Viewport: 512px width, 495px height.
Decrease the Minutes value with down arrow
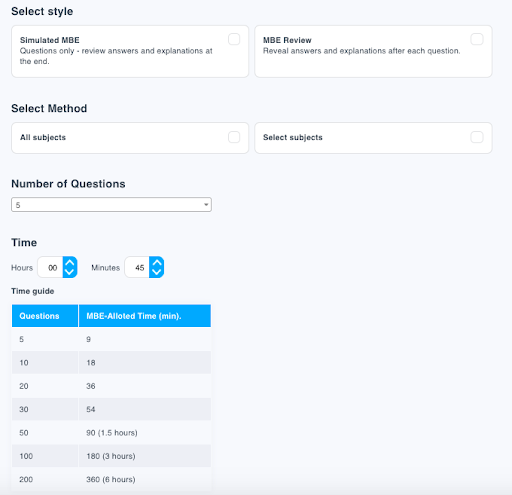157,272
